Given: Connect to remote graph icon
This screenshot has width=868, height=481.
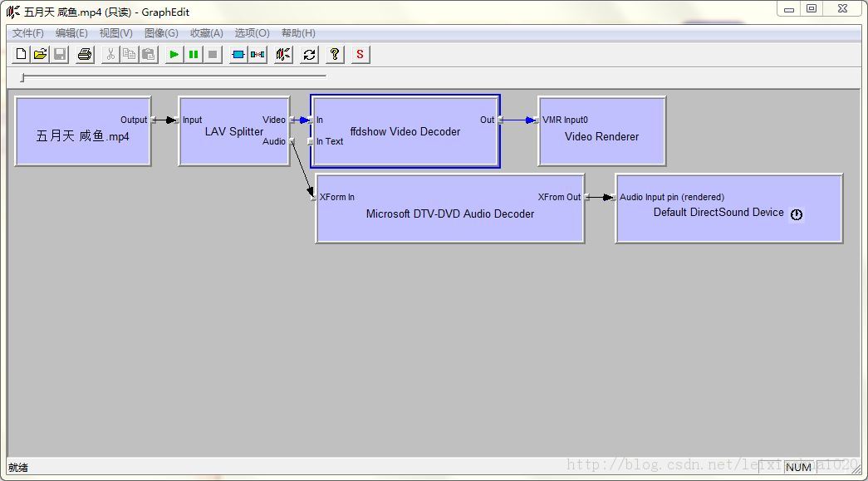Looking at the screenshot, I should 283,54.
